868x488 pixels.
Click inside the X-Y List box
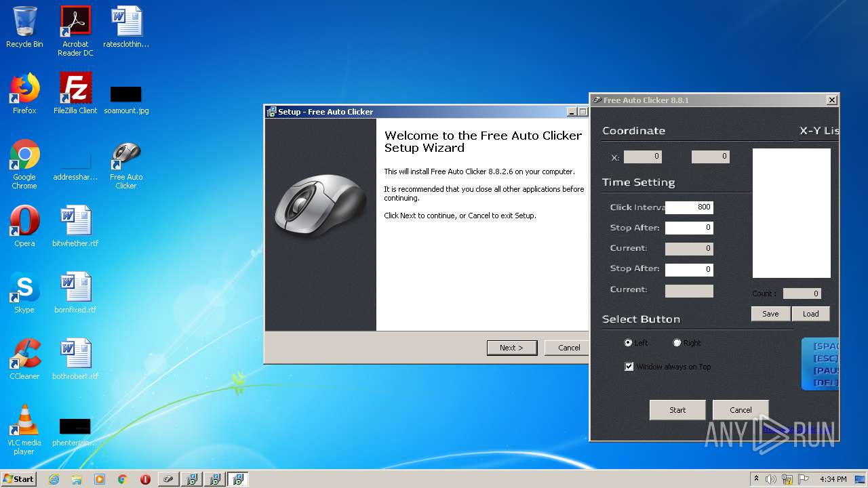(x=791, y=213)
